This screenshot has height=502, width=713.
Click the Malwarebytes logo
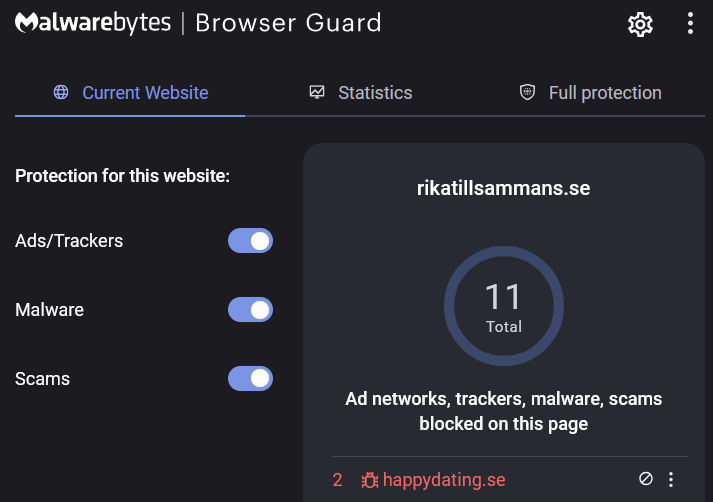(x=93, y=23)
